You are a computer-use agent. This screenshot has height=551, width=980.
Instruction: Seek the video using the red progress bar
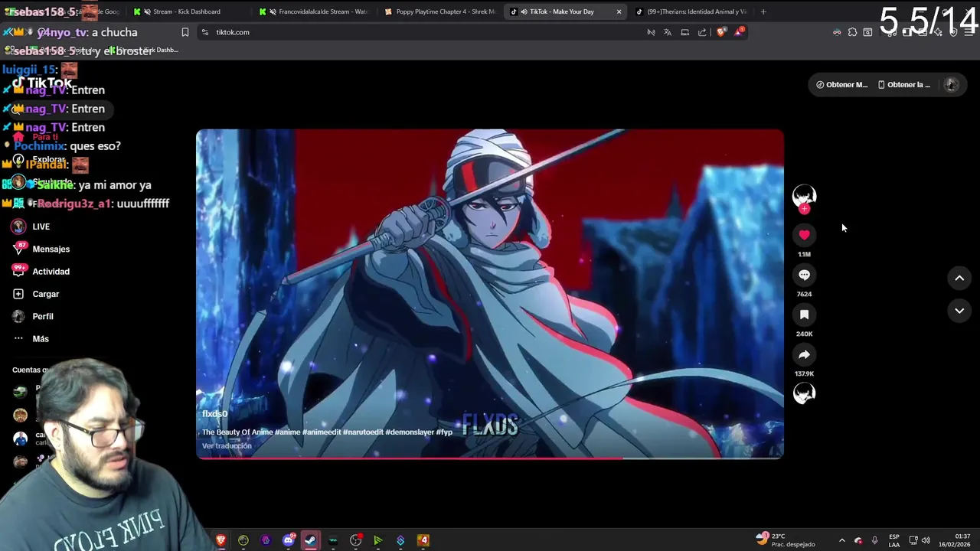click(490, 458)
